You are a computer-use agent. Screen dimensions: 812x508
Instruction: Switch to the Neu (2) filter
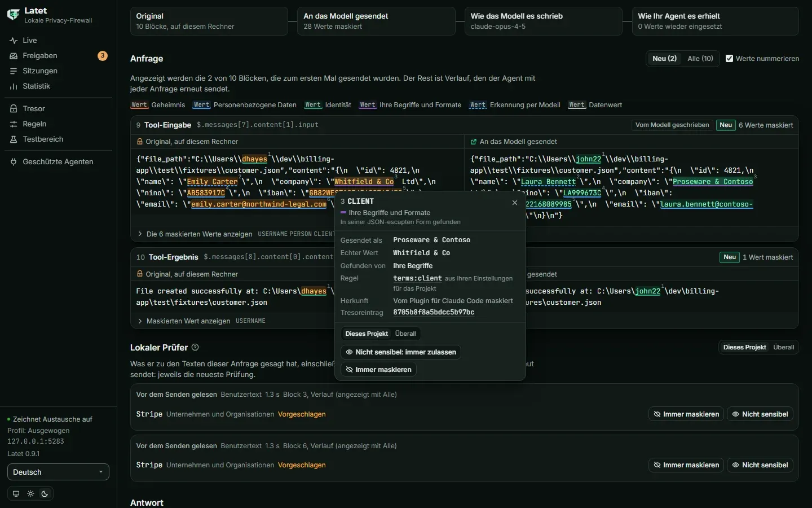[x=664, y=59]
